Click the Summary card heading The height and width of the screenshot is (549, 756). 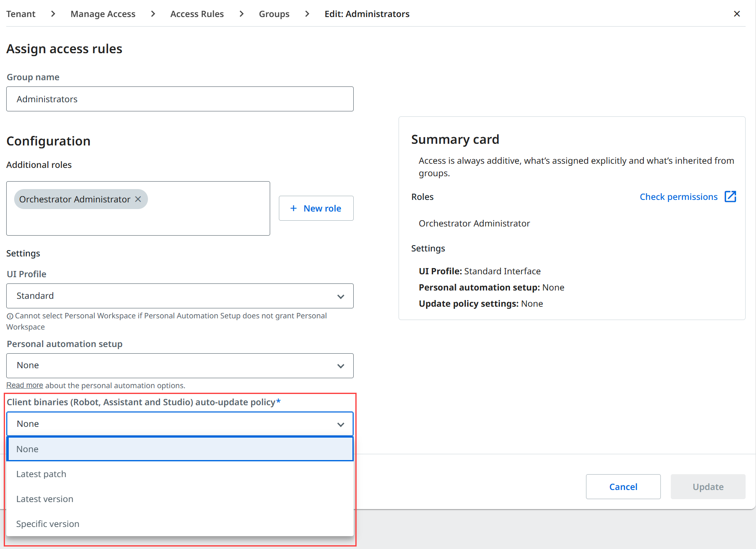pyautogui.click(x=455, y=139)
